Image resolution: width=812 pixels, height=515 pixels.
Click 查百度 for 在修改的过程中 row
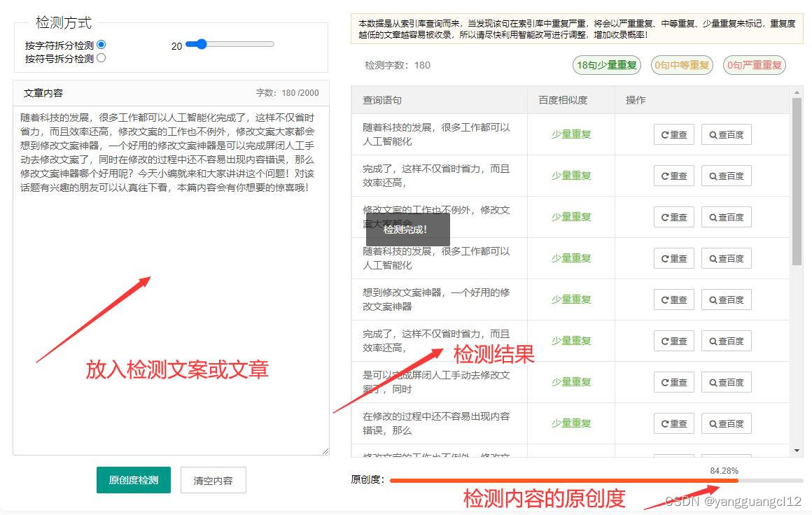[726, 423]
